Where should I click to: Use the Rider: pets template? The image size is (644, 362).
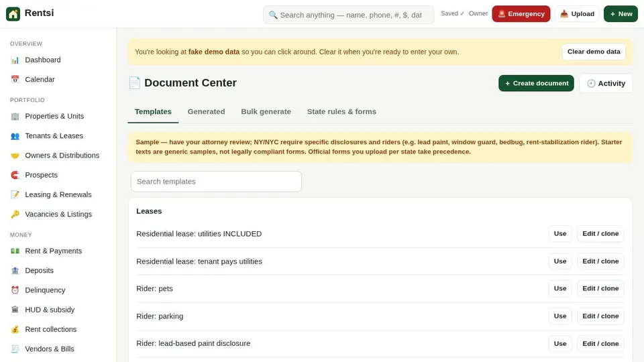tap(559, 288)
